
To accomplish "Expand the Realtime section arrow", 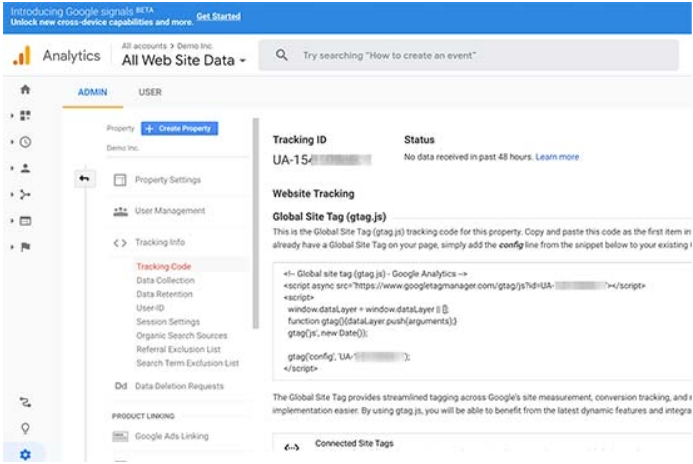I will [x=12, y=142].
